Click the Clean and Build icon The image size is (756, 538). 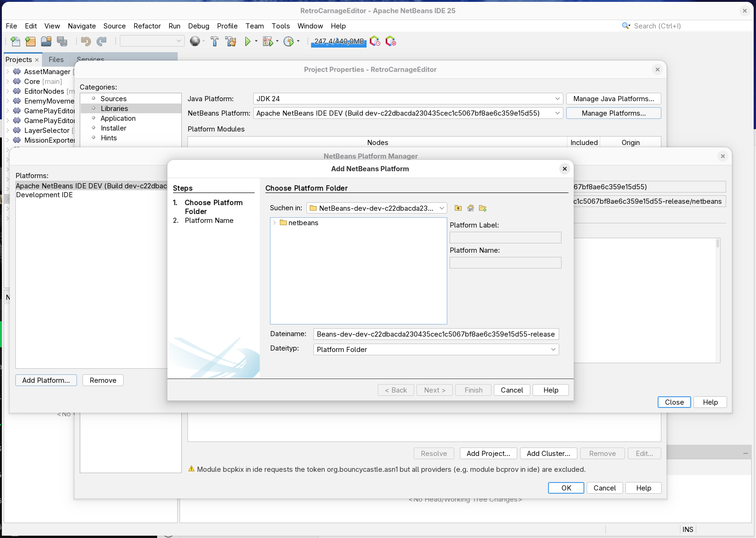[231, 41]
